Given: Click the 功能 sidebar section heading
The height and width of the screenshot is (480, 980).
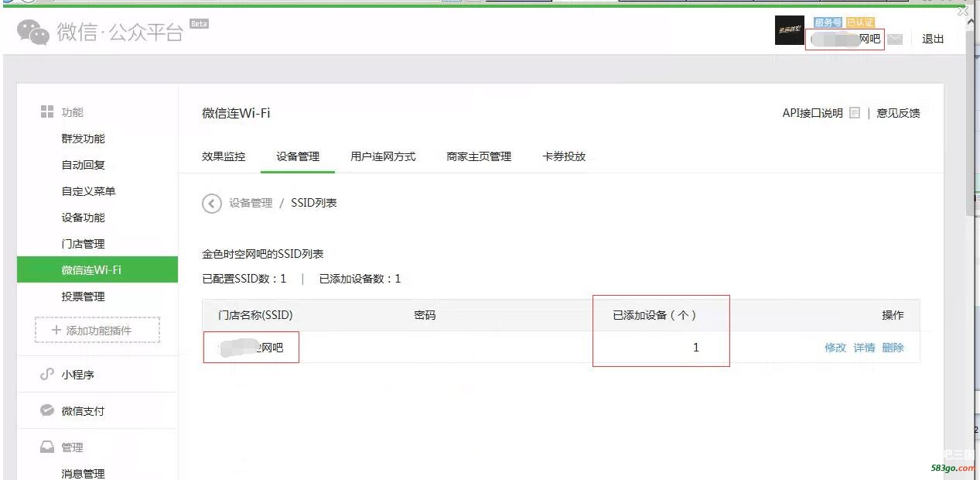Looking at the screenshot, I should (72, 112).
